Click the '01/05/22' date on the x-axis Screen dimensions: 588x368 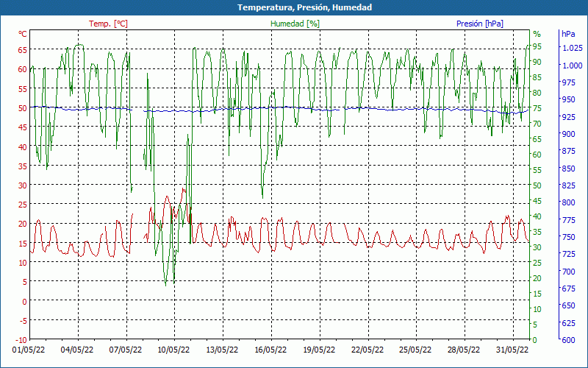click(x=29, y=350)
